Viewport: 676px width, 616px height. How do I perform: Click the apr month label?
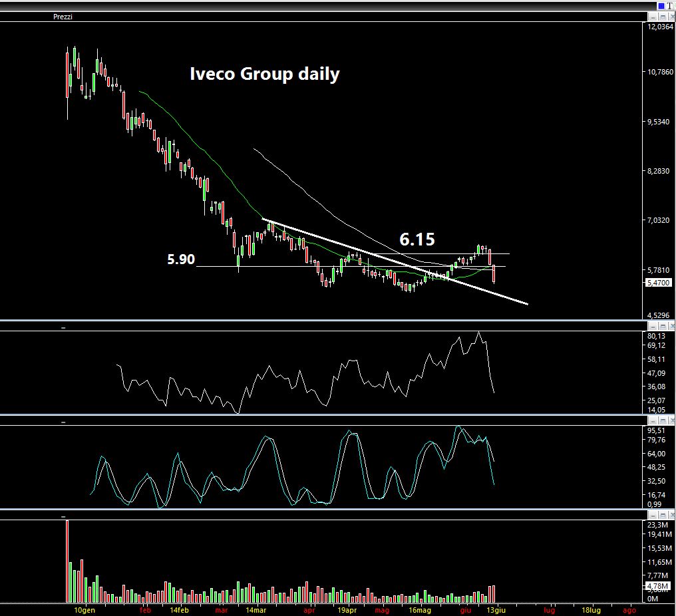tap(309, 610)
